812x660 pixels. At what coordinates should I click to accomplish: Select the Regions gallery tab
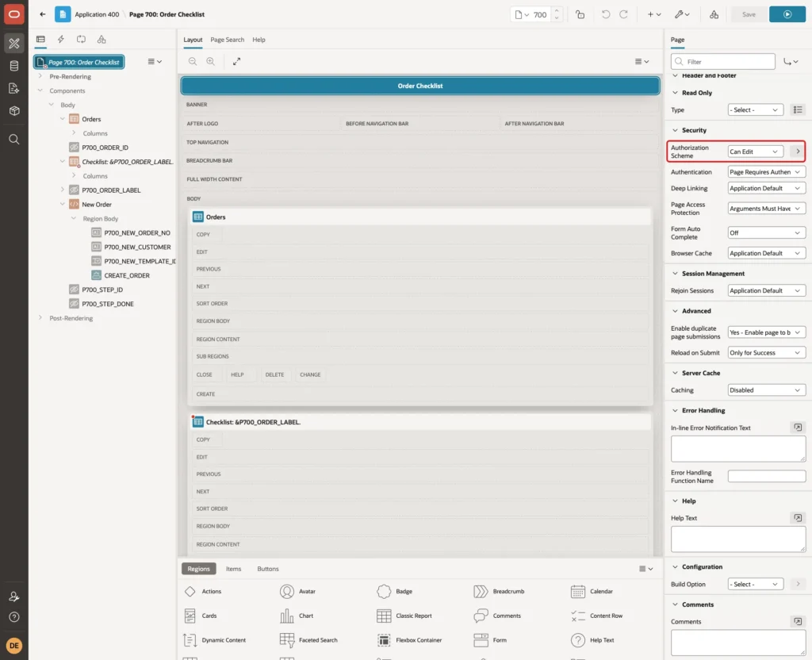(198, 569)
